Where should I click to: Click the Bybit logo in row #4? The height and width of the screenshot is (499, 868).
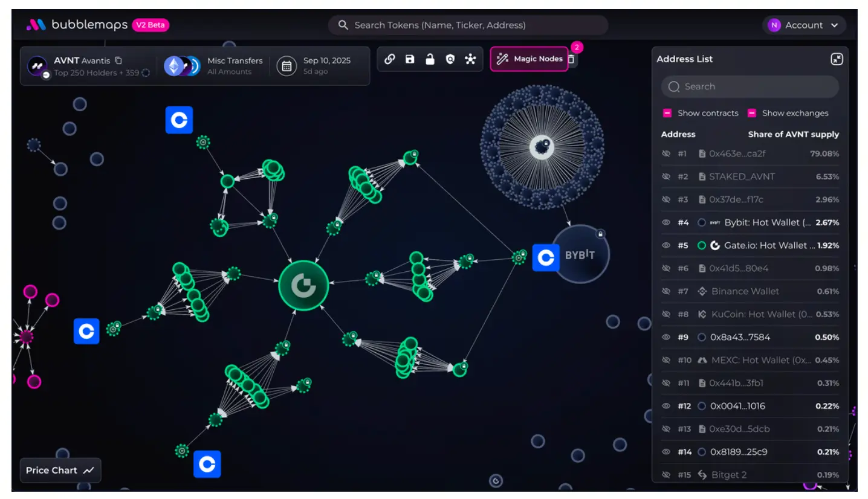tap(715, 222)
